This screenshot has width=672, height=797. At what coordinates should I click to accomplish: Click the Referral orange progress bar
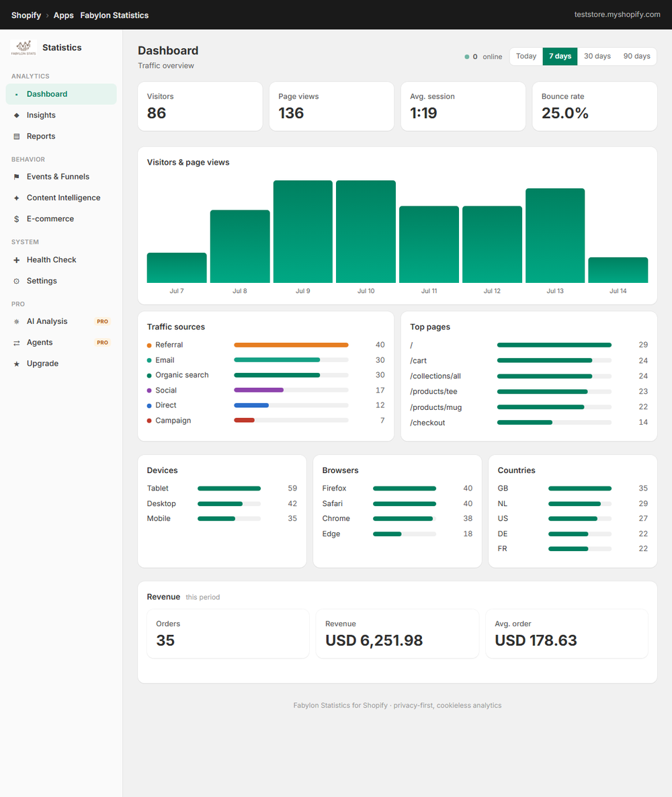coord(291,345)
